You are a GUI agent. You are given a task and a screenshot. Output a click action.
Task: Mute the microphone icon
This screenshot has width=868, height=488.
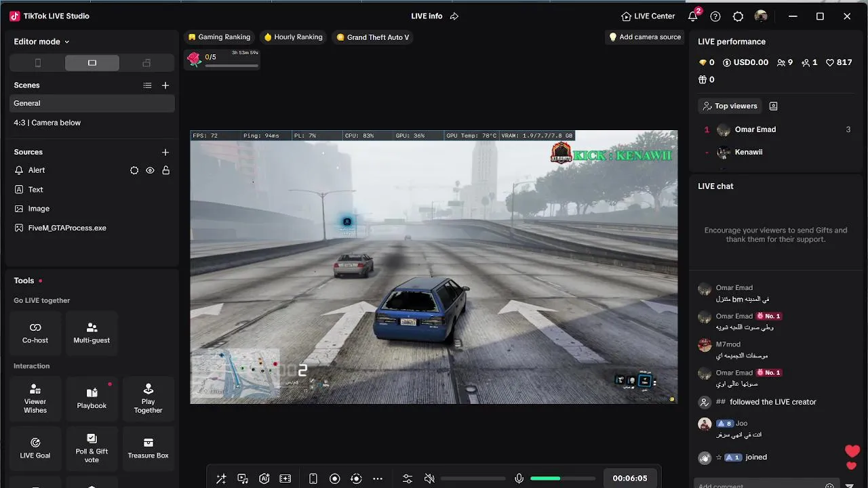(519, 479)
